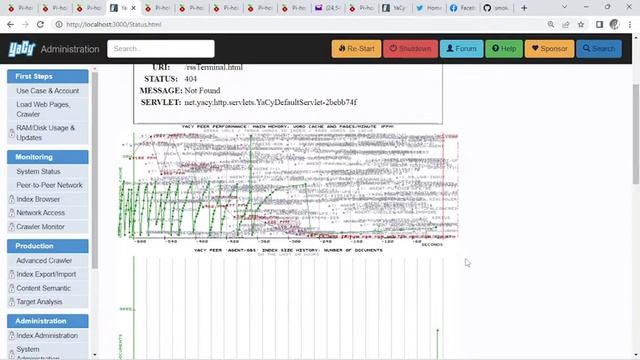Click the peer performance graph image
Viewport: 640px width, 360px height.
[x=288, y=185]
